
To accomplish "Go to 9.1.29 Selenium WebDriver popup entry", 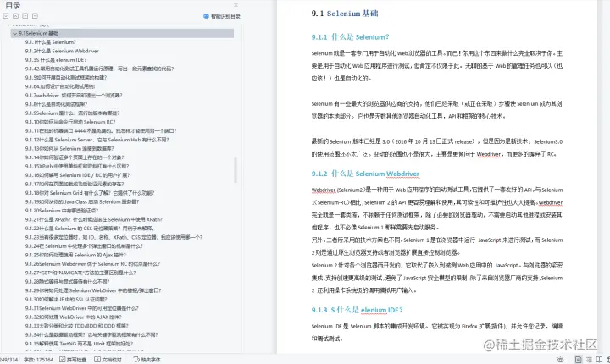I will point(93,290).
